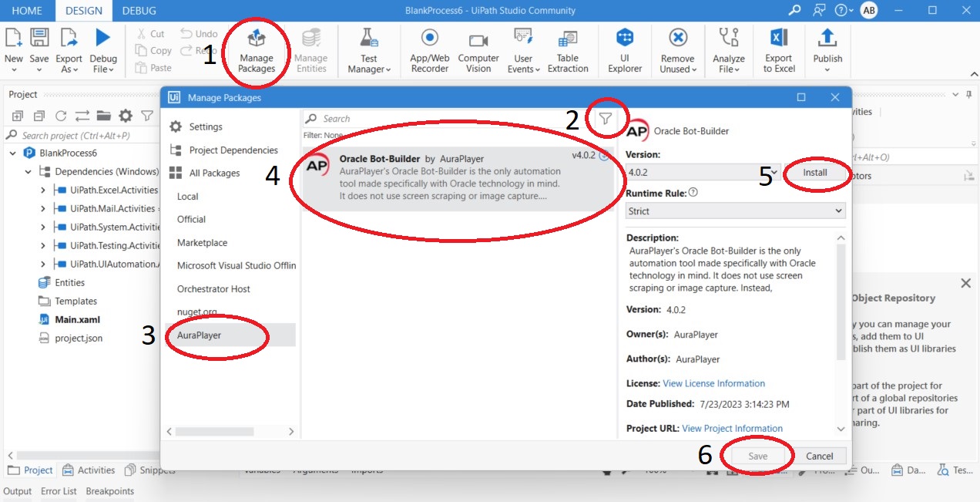Select Marketplace package source
980x502 pixels.
coord(202,243)
